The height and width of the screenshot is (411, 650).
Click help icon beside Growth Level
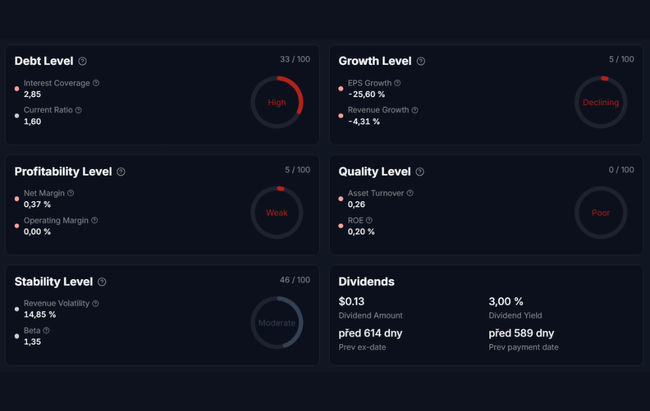(420, 61)
